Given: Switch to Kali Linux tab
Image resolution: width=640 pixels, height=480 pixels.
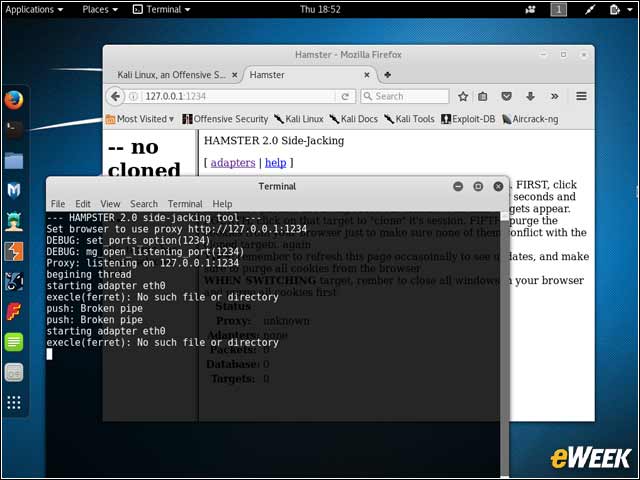Looking at the screenshot, I should tap(171, 75).
